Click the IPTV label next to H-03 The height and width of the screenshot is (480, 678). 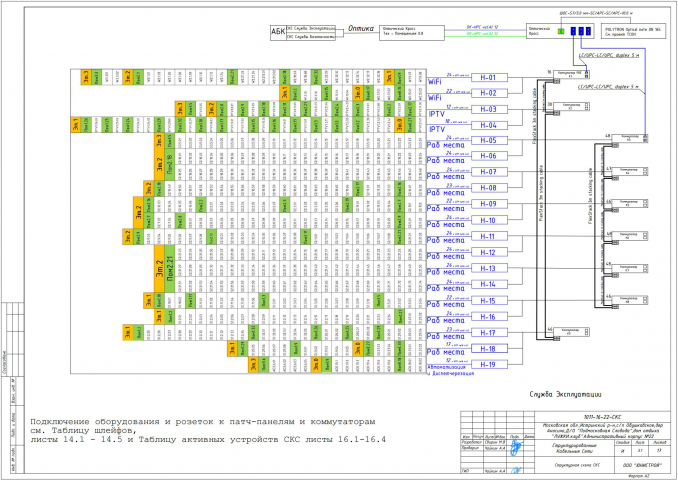(437, 114)
